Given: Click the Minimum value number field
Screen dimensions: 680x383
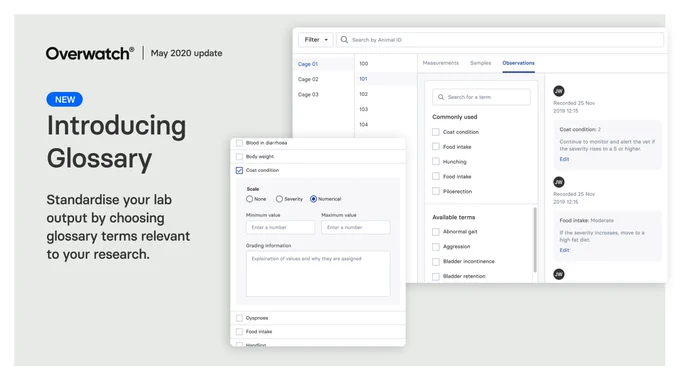Looking at the screenshot, I should pos(280,227).
